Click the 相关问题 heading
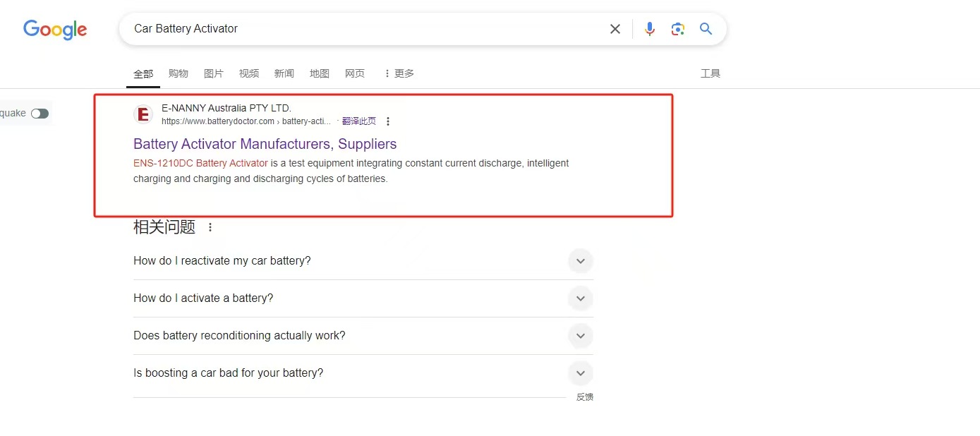This screenshot has width=980, height=436. (164, 227)
